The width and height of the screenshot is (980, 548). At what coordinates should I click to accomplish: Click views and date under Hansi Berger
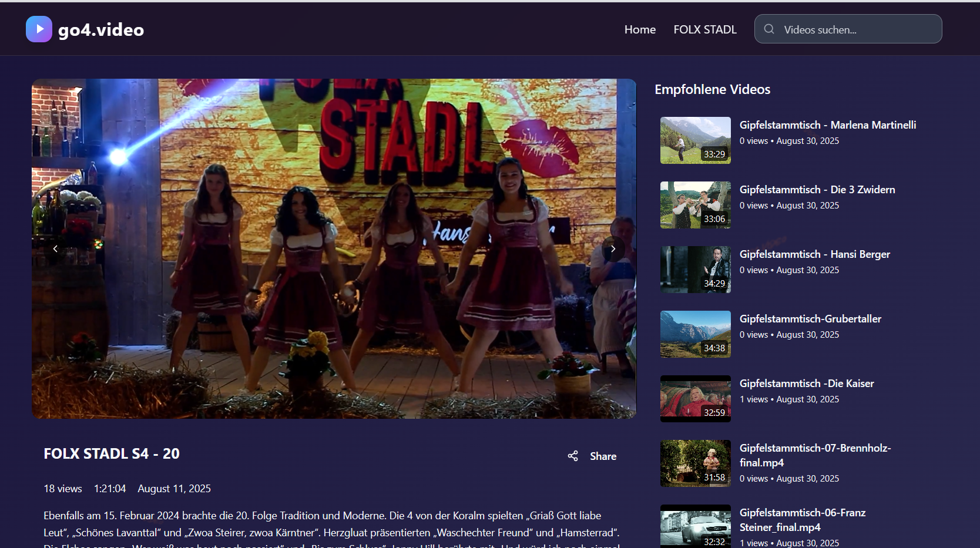click(x=790, y=270)
